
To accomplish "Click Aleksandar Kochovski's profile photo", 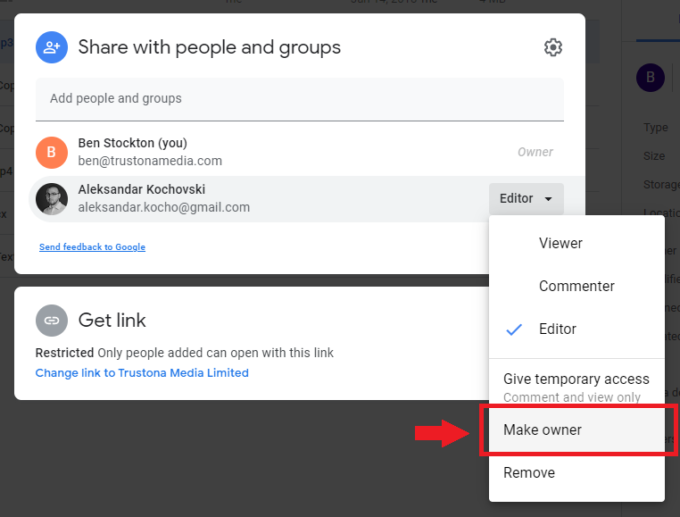I will (x=51, y=199).
